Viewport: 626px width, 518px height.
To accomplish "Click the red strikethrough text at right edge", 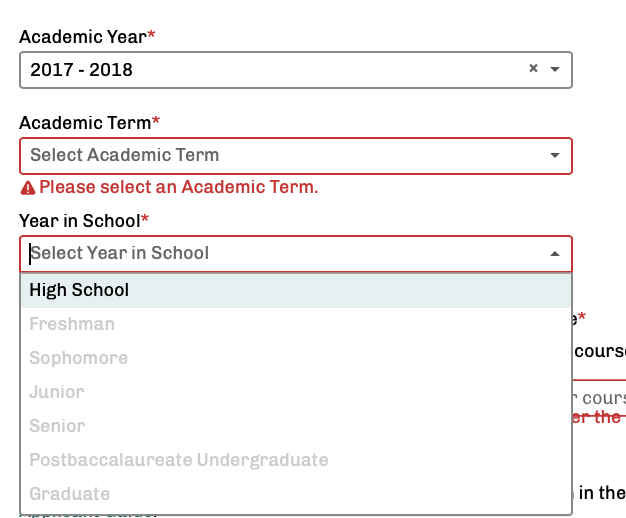I will click(598, 417).
